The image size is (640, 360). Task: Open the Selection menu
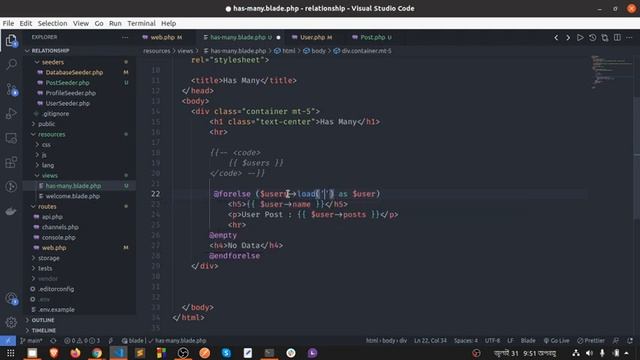click(x=53, y=23)
